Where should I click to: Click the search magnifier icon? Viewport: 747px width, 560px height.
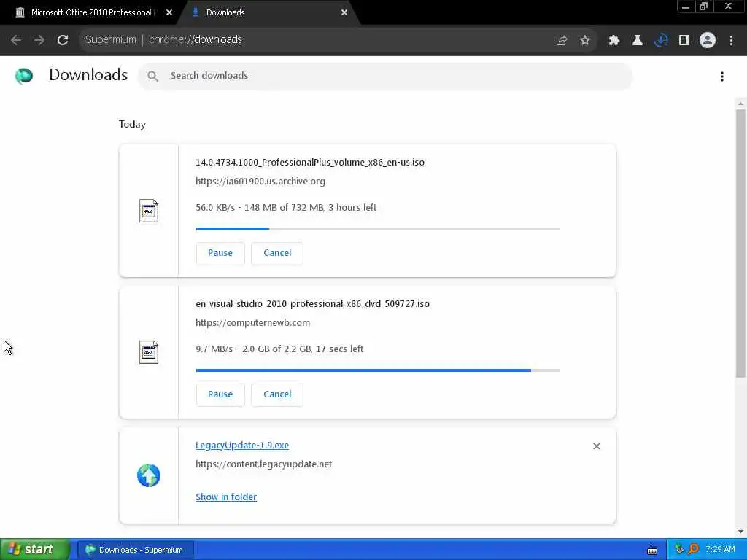coord(152,76)
